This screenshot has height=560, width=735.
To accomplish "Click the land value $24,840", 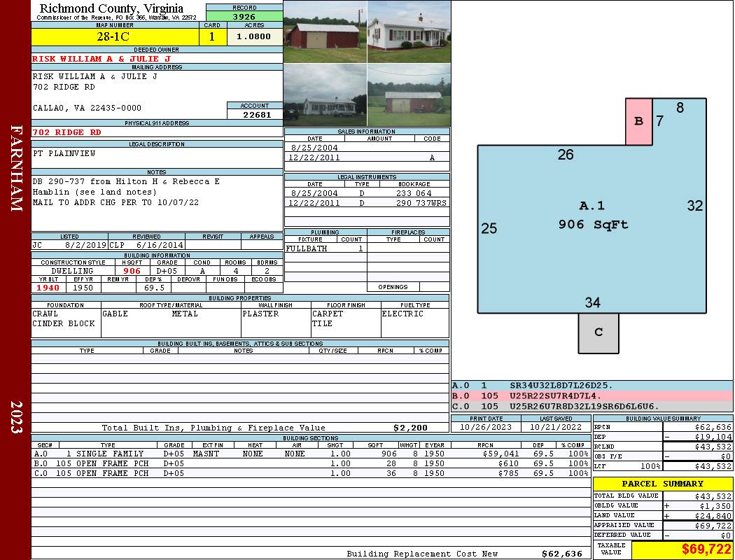I will (x=713, y=516).
